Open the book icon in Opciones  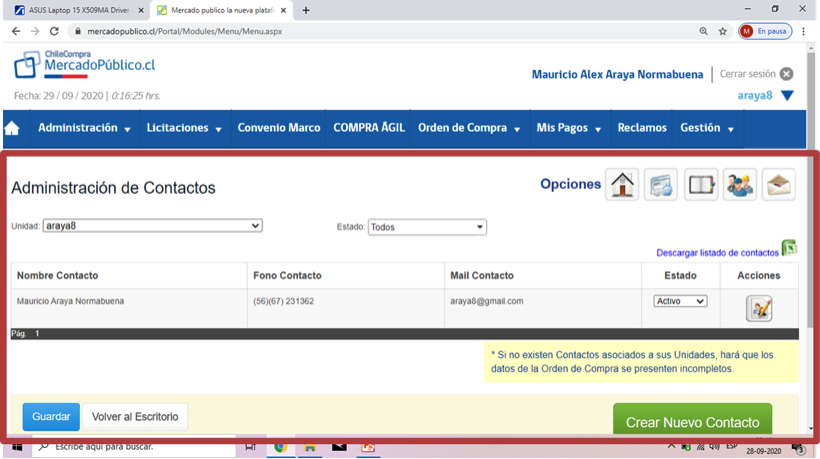pyautogui.click(x=701, y=185)
